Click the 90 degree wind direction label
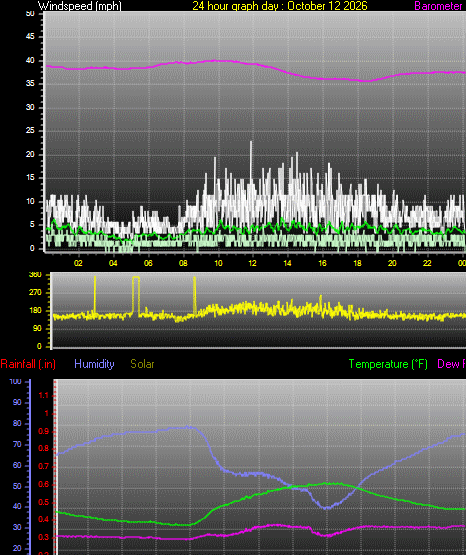Screen dimensions: 466x555 37,328
